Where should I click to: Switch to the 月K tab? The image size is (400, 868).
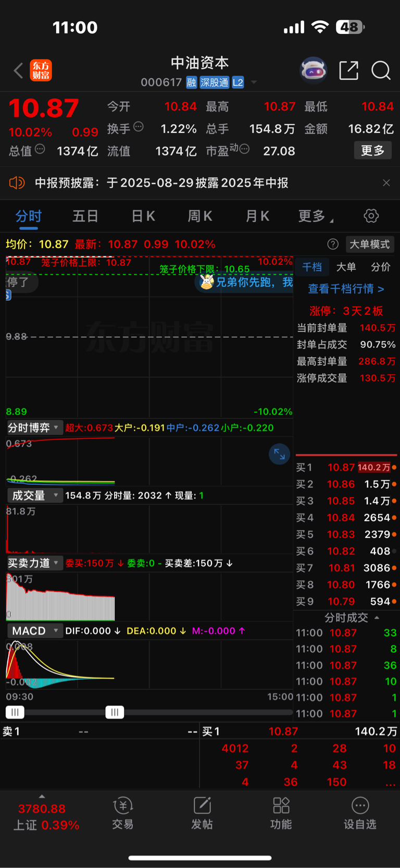coord(257,216)
